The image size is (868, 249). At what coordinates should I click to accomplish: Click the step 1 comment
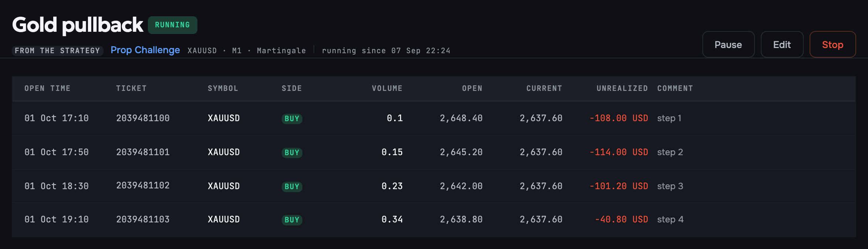(x=669, y=118)
